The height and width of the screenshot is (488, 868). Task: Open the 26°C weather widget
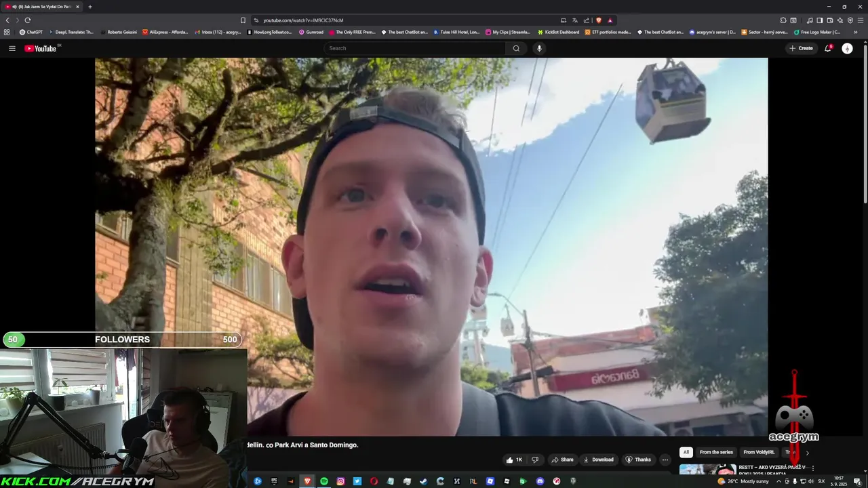[743, 481]
